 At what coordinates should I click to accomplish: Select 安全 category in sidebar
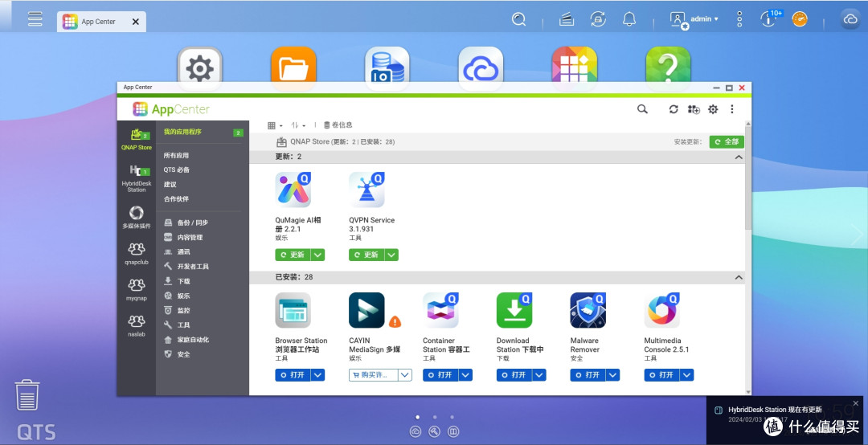(177, 354)
